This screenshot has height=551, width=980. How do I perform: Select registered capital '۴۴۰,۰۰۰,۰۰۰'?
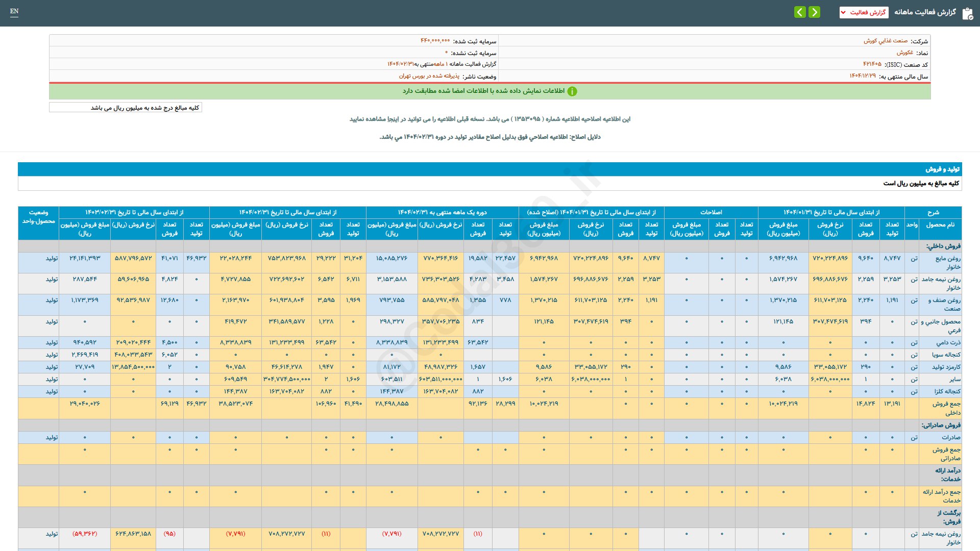tap(435, 41)
